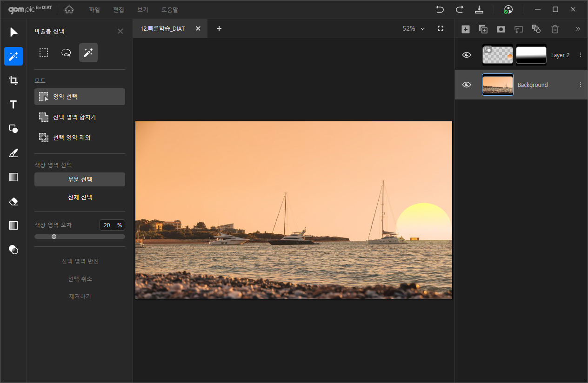Expand the layers panel toolbar chevron
588x383 pixels.
coord(578,29)
